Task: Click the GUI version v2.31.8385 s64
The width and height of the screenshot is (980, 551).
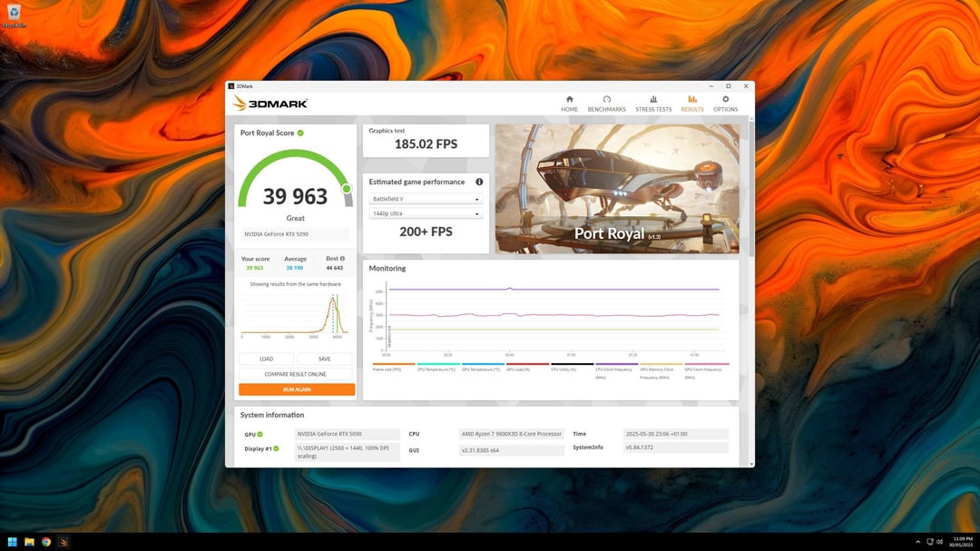Action: pos(511,450)
